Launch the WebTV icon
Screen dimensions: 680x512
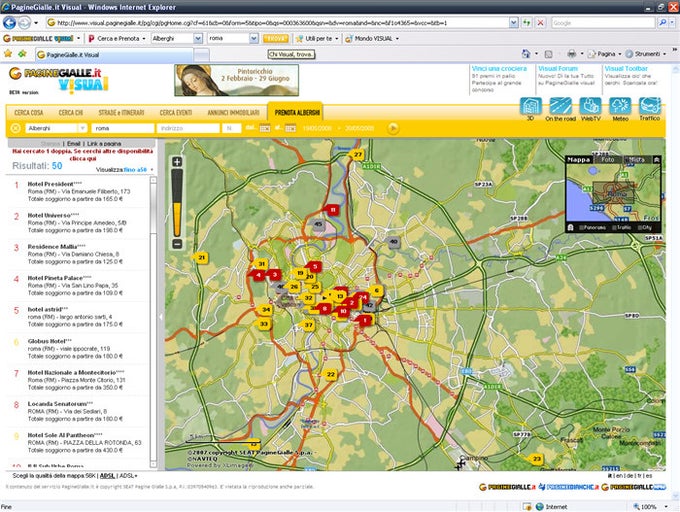click(590, 106)
